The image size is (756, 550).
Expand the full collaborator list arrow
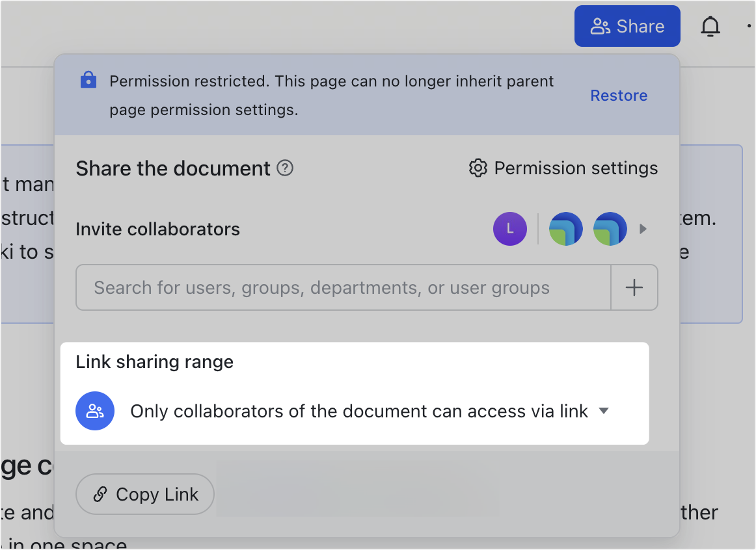click(643, 229)
